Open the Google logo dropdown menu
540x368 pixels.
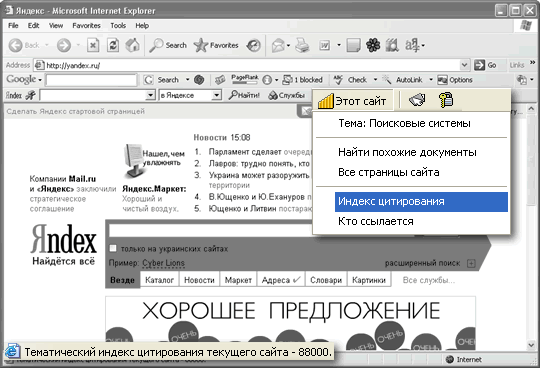pos(24,80)
